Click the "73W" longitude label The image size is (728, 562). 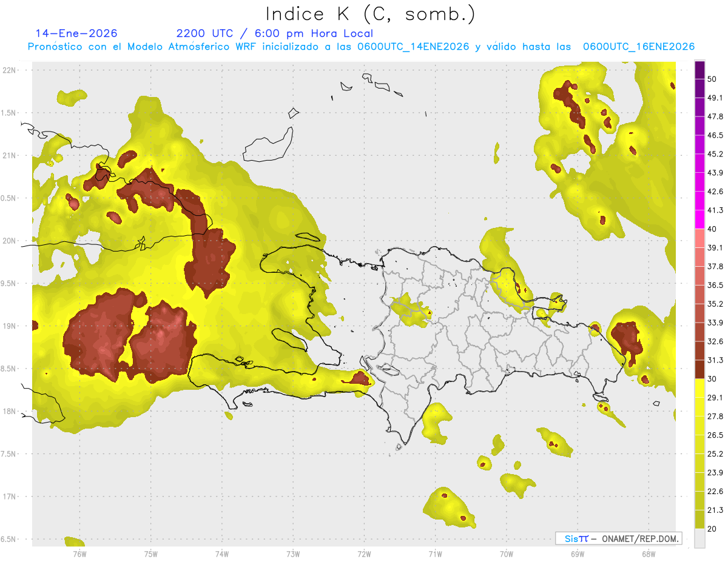(x=293, y=554)
